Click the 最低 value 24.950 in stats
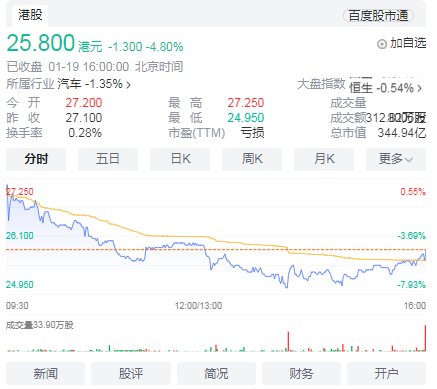The image size is (437, 389). (x=246, y=118)
